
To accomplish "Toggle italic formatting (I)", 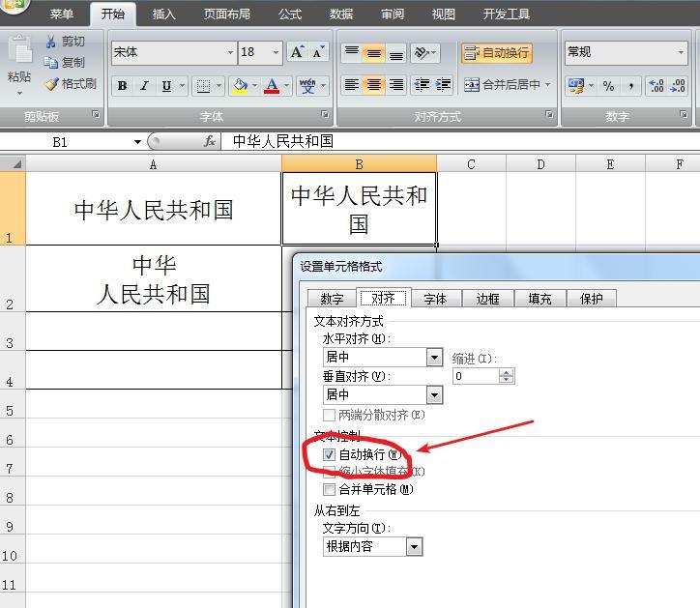I will click(x=144, y=86).
